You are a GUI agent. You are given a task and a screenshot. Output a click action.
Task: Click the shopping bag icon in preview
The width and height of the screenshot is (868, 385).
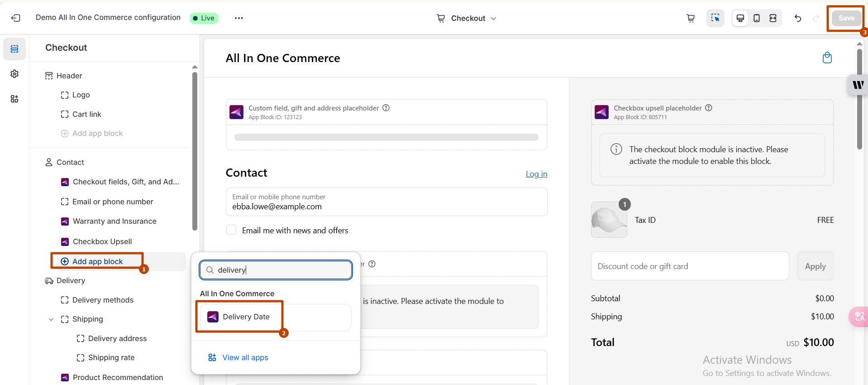click(x=827, y=58)
